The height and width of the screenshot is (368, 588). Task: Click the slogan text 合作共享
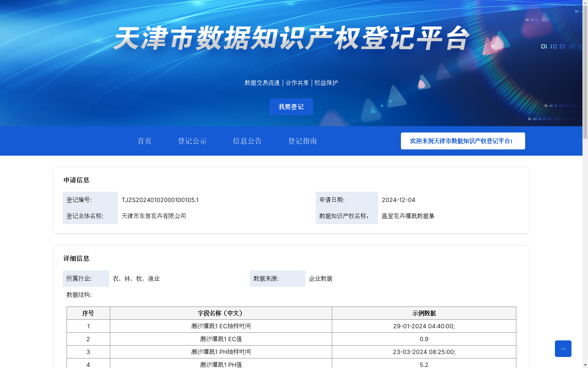[297, 83]
